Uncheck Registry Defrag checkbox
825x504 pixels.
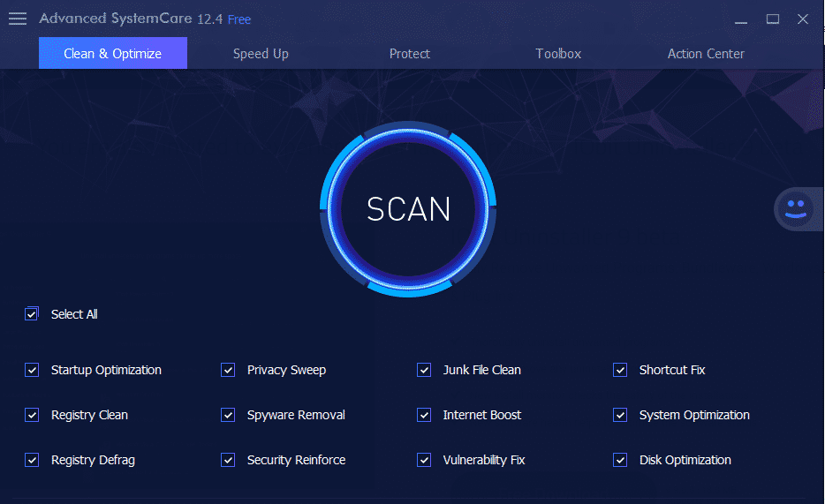(x=32, y=461)
